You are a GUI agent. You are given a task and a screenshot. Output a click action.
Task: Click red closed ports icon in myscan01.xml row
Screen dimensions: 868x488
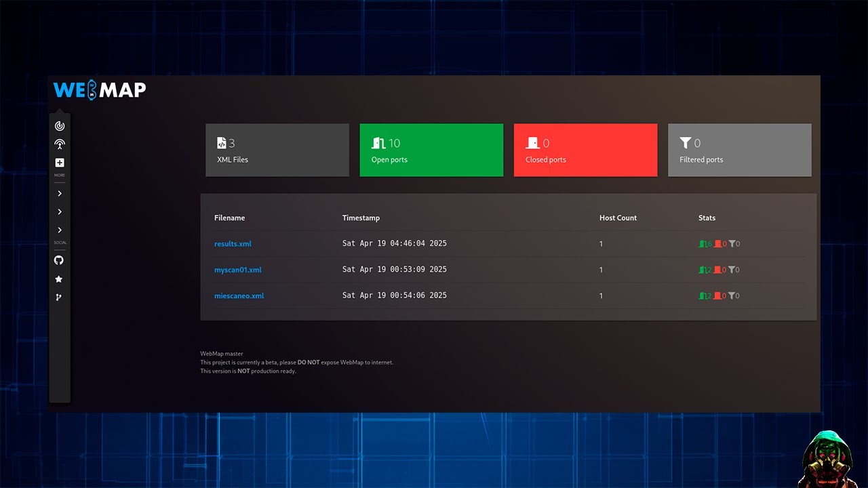[717, 270]
